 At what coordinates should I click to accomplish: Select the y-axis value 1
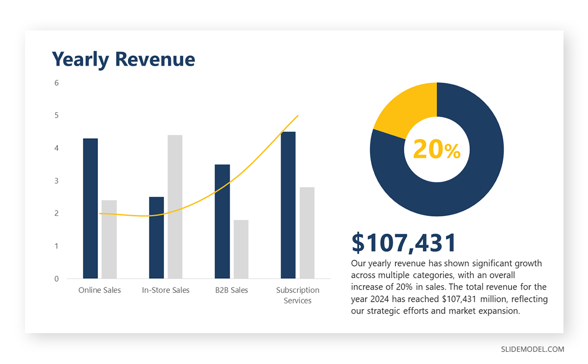tap(56, 246)
